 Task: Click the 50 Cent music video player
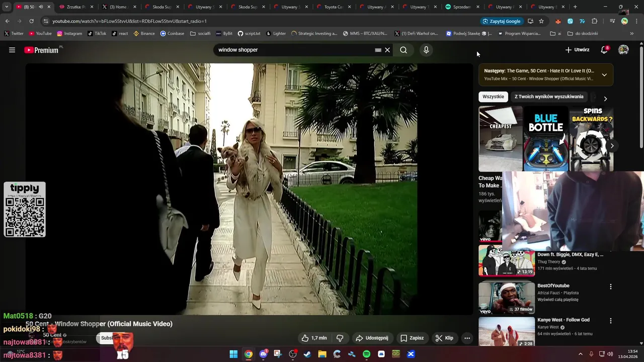coord(250,189)
